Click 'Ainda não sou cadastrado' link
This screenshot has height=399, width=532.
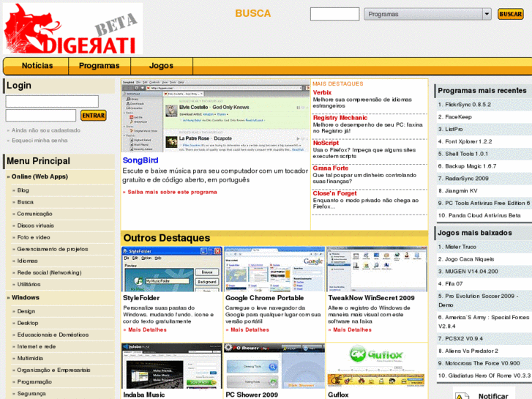(46, 130)
